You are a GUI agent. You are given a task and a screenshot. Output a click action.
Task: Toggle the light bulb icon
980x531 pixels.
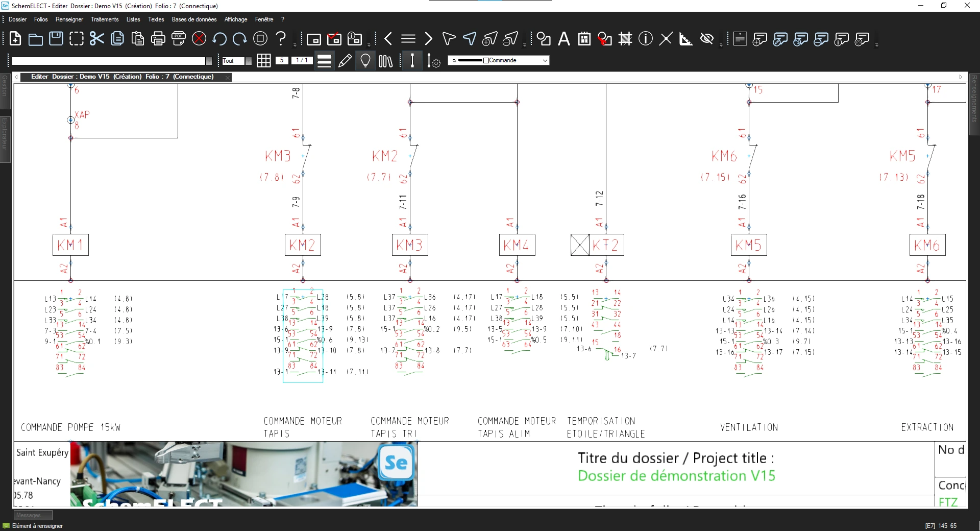pos(365,61)
